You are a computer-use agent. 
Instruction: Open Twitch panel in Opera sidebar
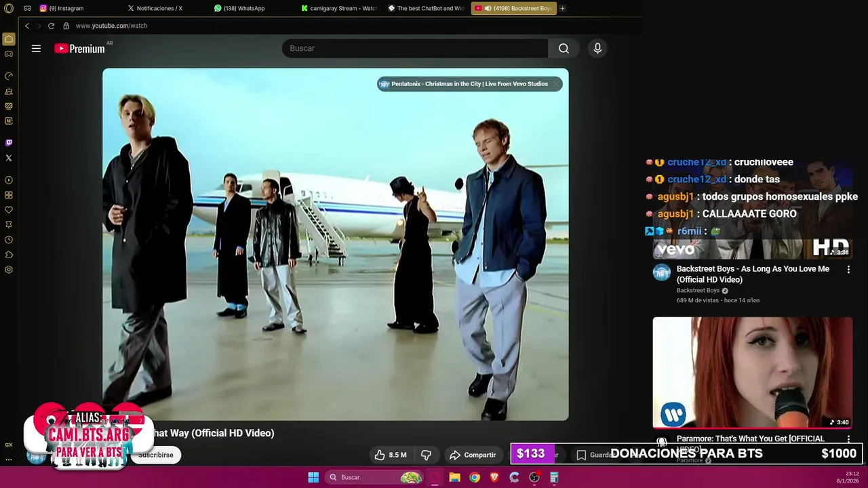click(x=9, y=142)
